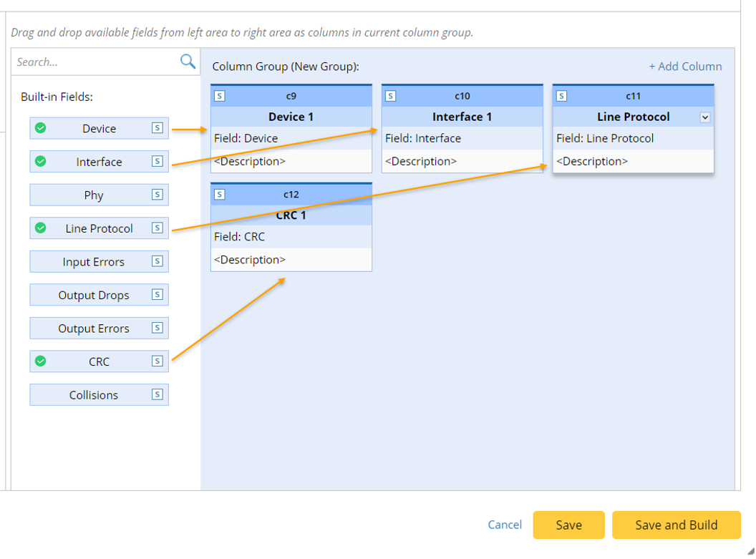Click the S icon in column c10 header

coord(391,96)
